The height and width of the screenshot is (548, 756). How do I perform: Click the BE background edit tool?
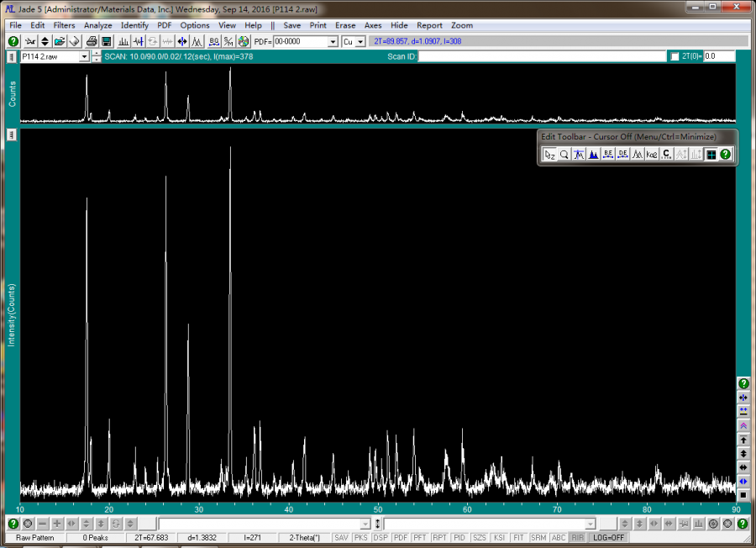pyautogui.click(x=608, y=154)
